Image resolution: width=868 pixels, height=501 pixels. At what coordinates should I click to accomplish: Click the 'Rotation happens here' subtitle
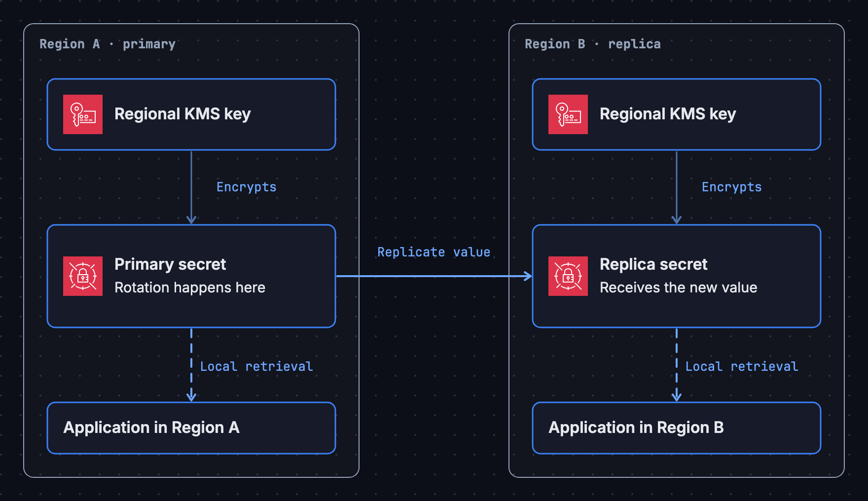(190, 287)
